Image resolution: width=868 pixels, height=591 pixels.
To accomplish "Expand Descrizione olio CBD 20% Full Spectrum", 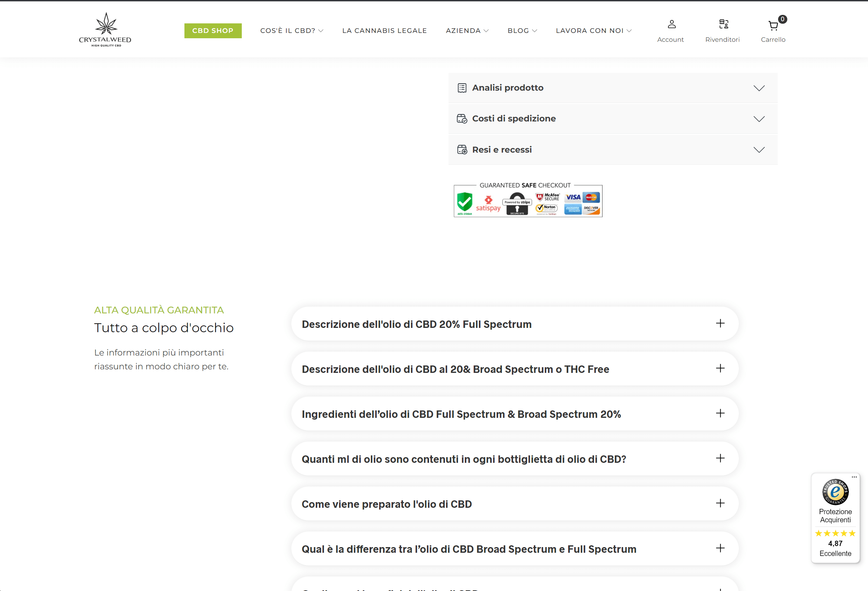I will [x=515, y=324].
